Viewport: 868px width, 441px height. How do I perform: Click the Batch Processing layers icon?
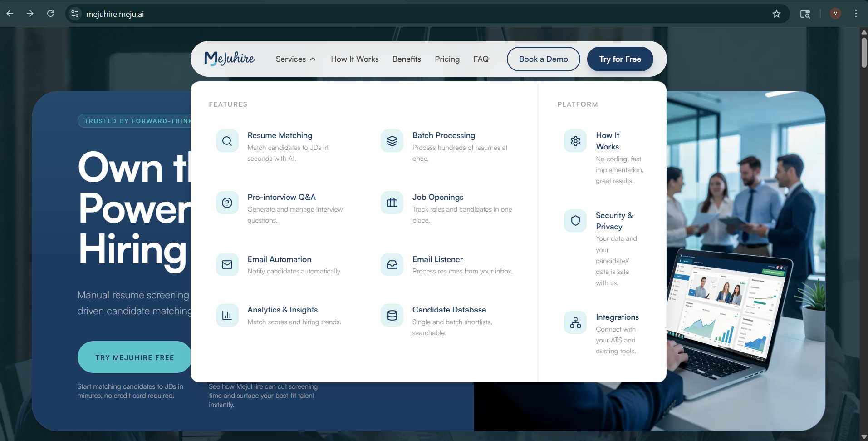click(x=392, y=141)
